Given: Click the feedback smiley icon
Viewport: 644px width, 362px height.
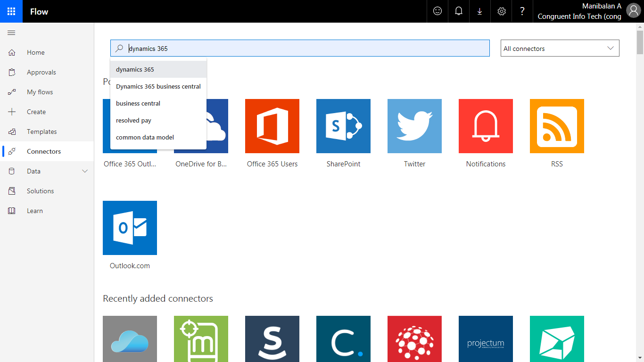Looking at the screenshot, I should click(438, 11).
